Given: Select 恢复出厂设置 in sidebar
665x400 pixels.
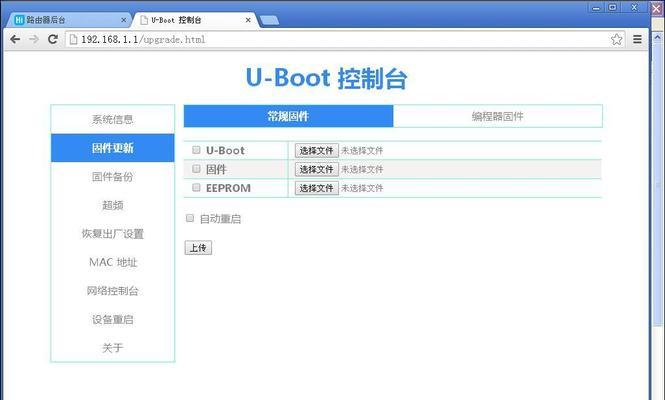Looking at the screenshot, I should click(x=112, y=234).
